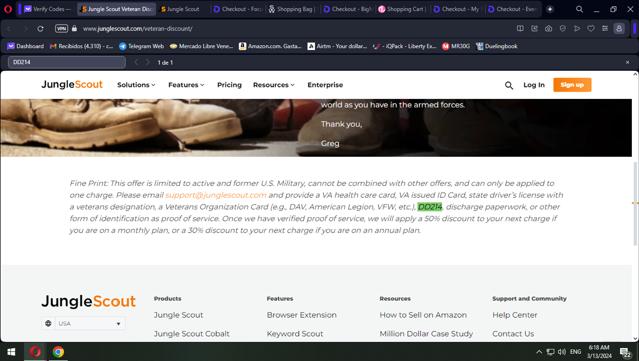Open site security padlock info
The image size is (639, 361).
(74, 29)
